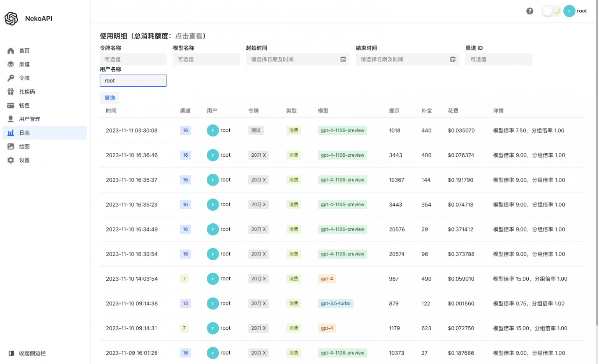
Task: Click the 令牌名称 token name field
Action: point(133,59)
